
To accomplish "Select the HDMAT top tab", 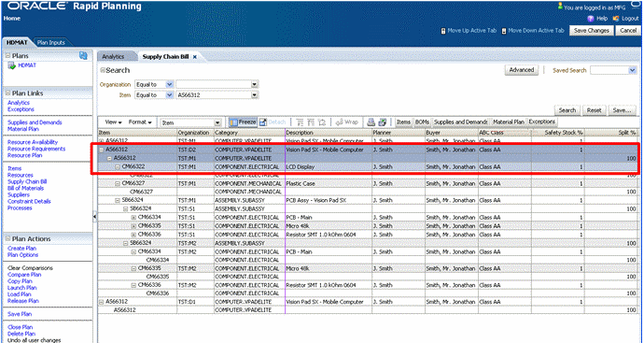I will 17,42.
